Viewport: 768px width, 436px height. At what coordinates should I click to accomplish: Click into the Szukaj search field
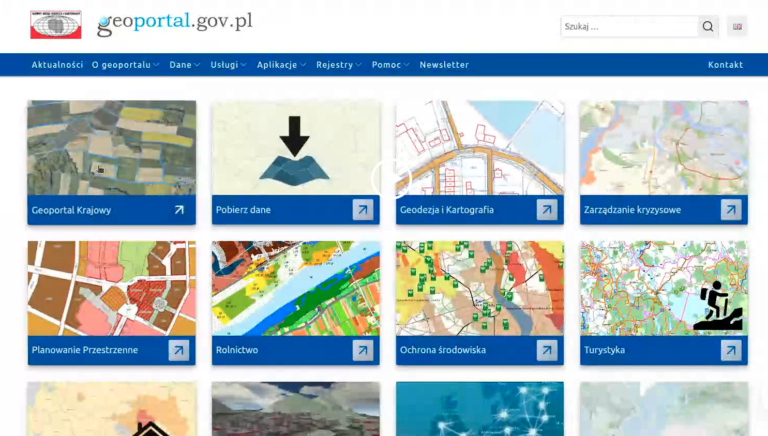point(629,26)
